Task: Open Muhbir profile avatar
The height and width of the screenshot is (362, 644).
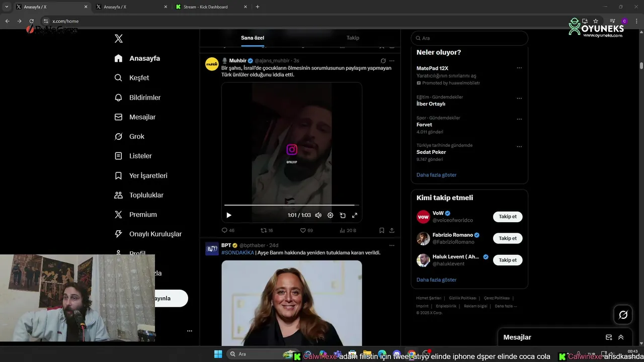Action: pyautogui.click(x=212, y=64)
